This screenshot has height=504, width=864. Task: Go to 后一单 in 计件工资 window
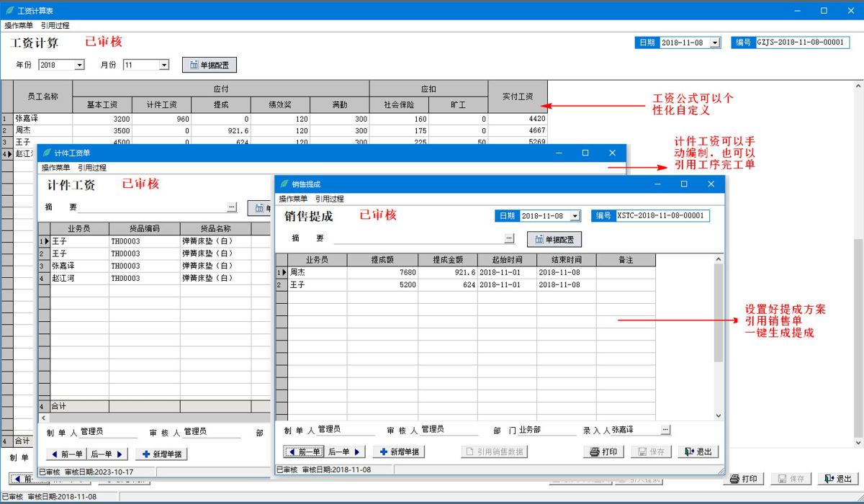107,454
